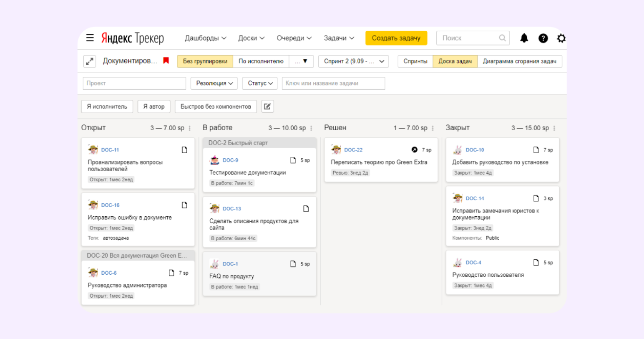Expand board to full screen
This screenshot has height=339, width=644.
click(89, 61)
